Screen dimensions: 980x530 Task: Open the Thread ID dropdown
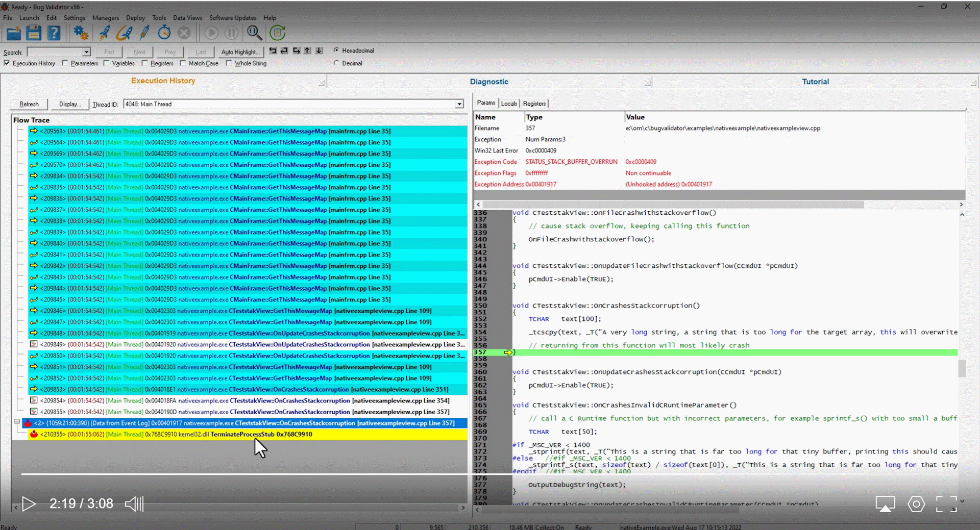pyautogui.click(x=459, y=104)
